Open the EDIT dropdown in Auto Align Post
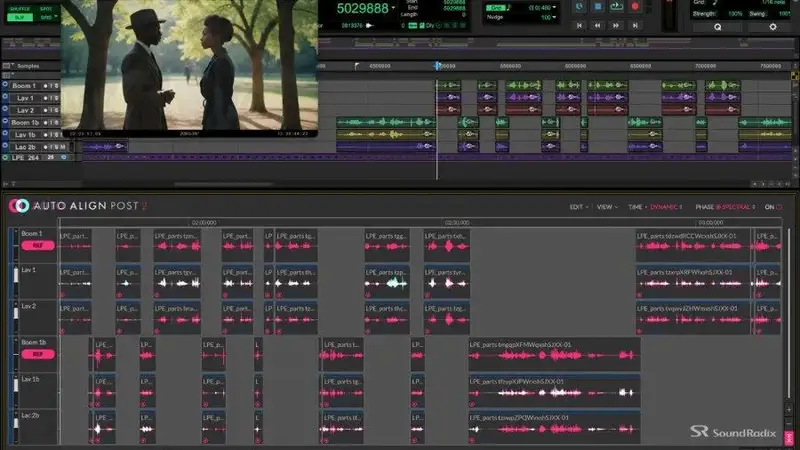This screenshot has width=800, height=450. [579, 207]
